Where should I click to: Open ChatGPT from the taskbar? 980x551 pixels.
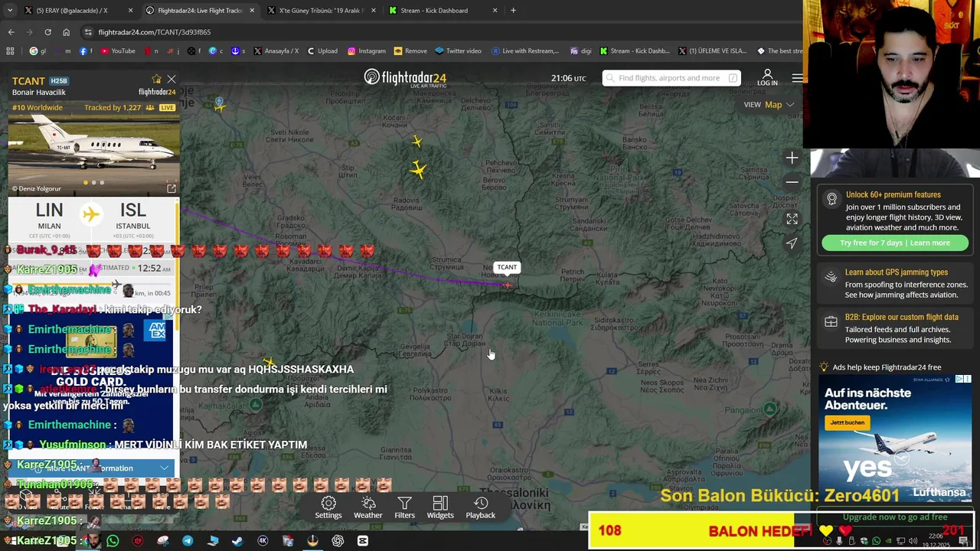(x=338, y=541)
